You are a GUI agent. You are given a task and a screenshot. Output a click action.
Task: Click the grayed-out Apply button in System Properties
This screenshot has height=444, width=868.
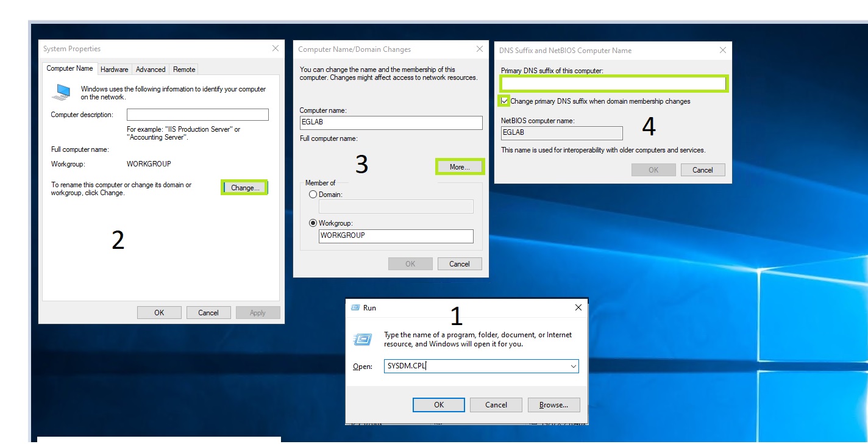coord(258,312)
